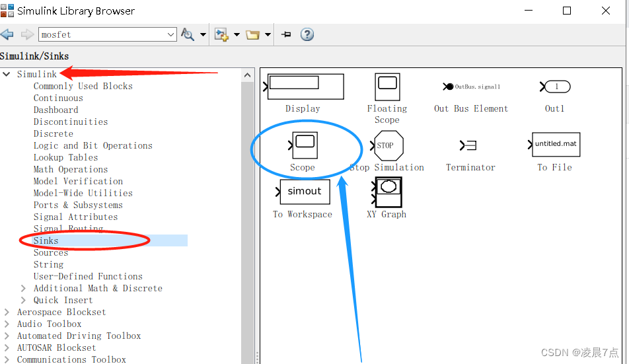
Task: Minimize the Simulink Library Browser window
Action: (x=529, y=11)
